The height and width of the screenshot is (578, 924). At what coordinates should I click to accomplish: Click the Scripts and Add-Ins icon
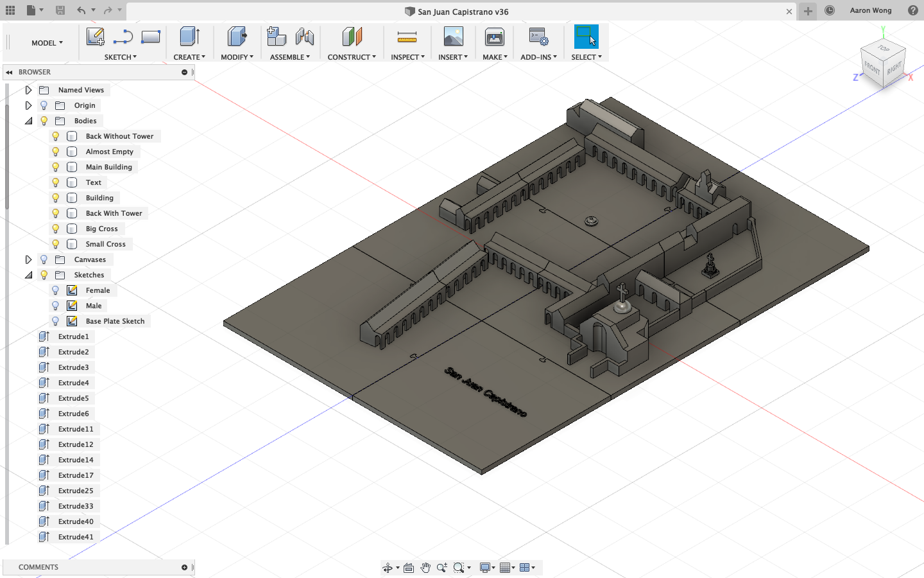click(538, 37)
